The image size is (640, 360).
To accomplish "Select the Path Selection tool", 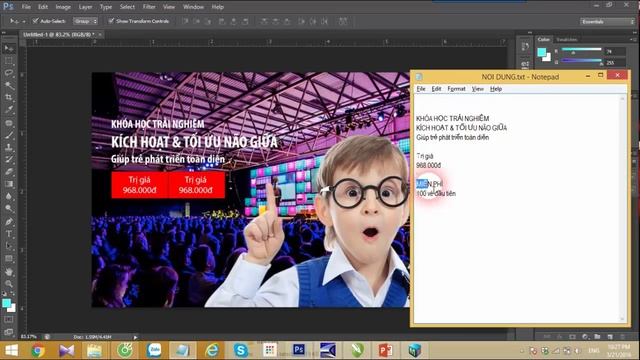I will [x=9, y=246].
